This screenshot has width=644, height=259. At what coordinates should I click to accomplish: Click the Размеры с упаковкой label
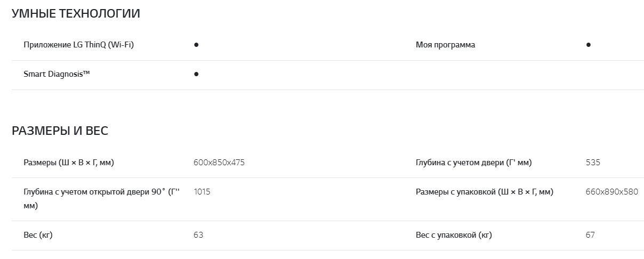pyautogui.click(x=484, y=192)
